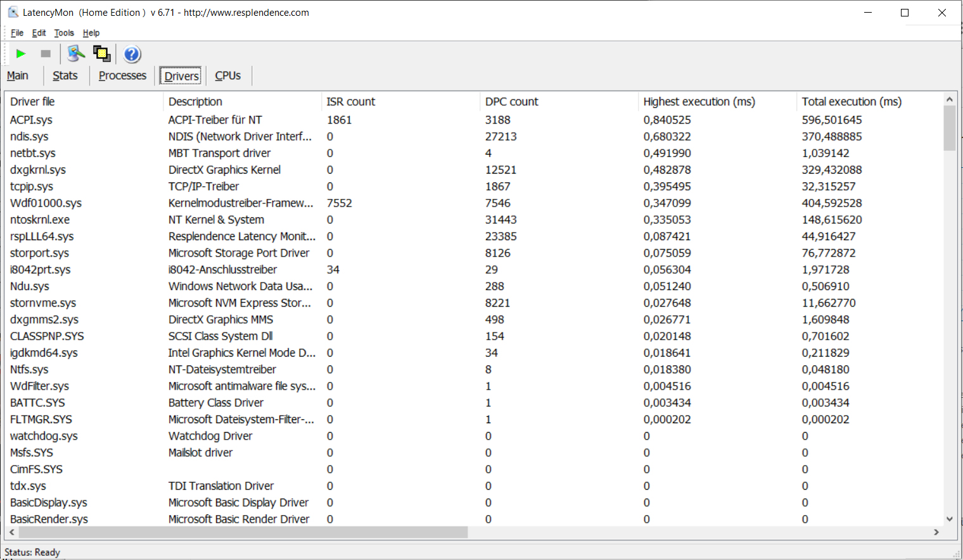
Task: Open the options icon with monitor and pen
Action: pyautogui.click(x=76, y=54)
